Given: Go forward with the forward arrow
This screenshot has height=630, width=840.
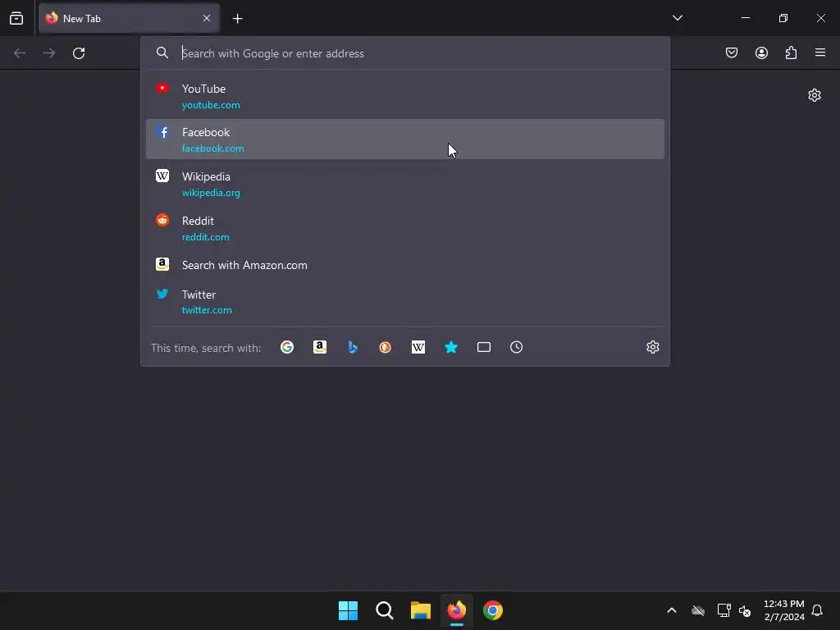Looking at the screenshot, I should point(49,53).
